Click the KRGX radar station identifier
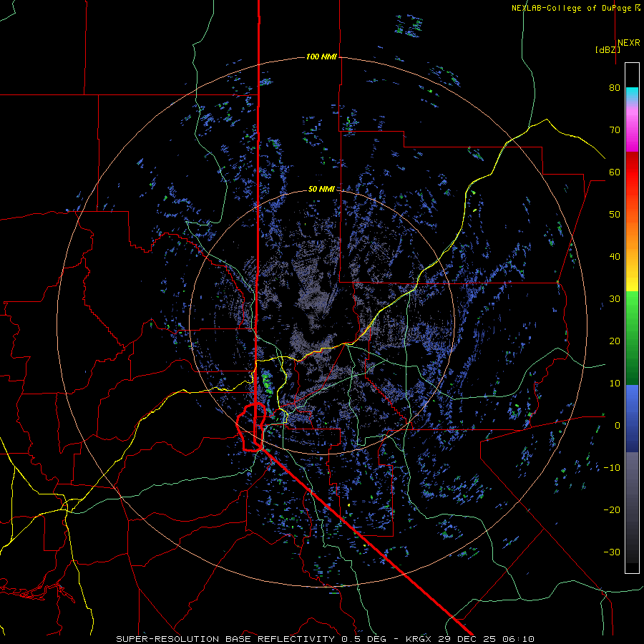 [x=421, y=639]
